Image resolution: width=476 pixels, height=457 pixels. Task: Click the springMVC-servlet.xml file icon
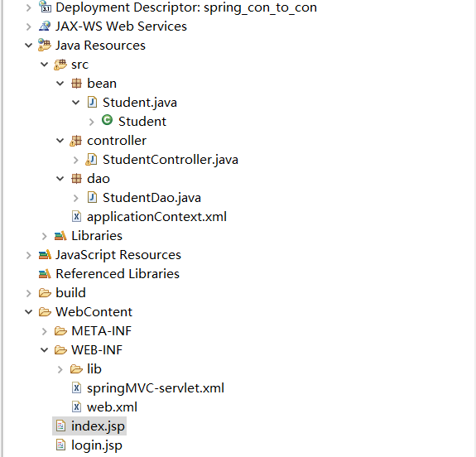click(x=76, y=387)
